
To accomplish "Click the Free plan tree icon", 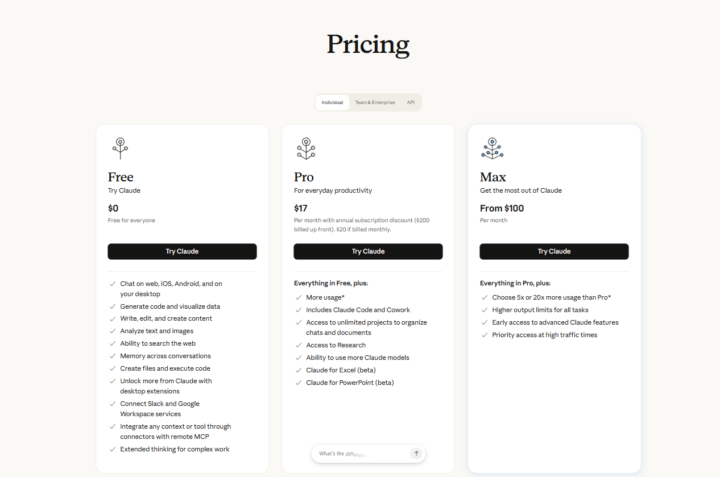I will 120,148.
